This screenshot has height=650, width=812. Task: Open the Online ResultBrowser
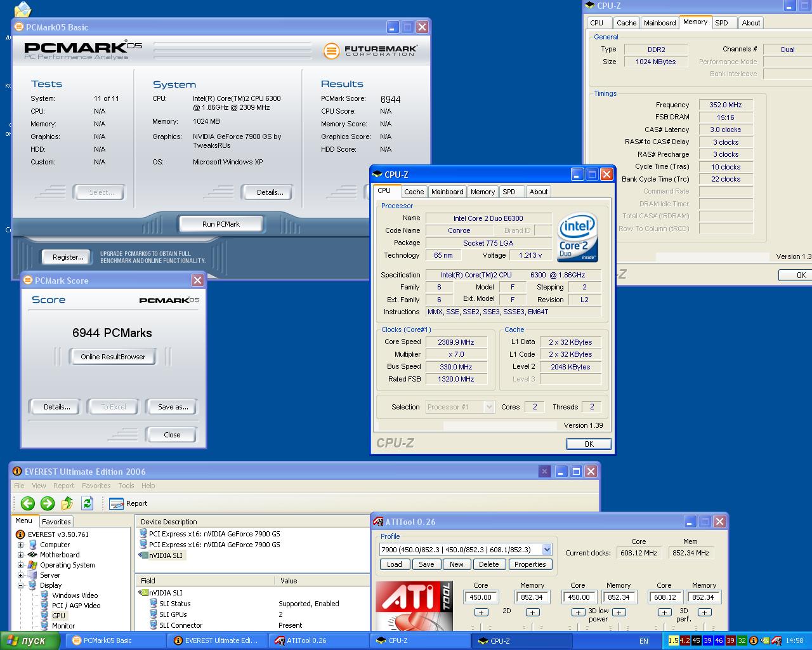click(113, 357)
